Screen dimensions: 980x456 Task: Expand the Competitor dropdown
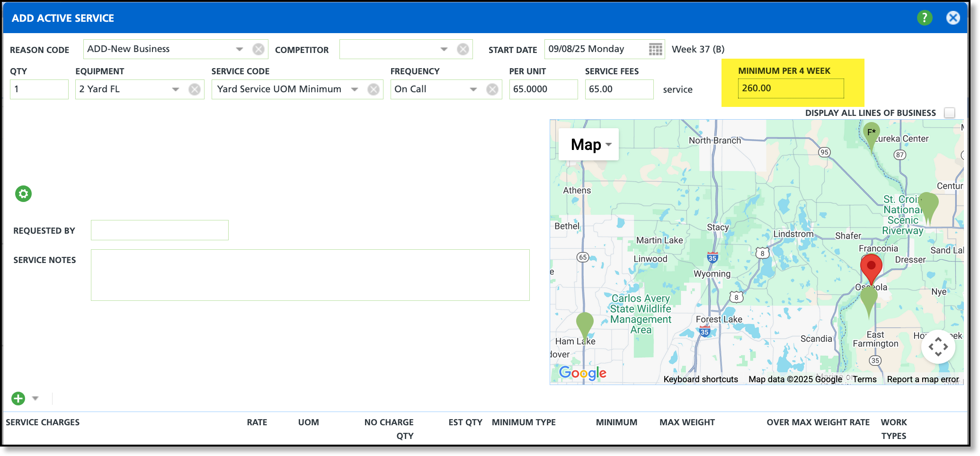(444, 49)
